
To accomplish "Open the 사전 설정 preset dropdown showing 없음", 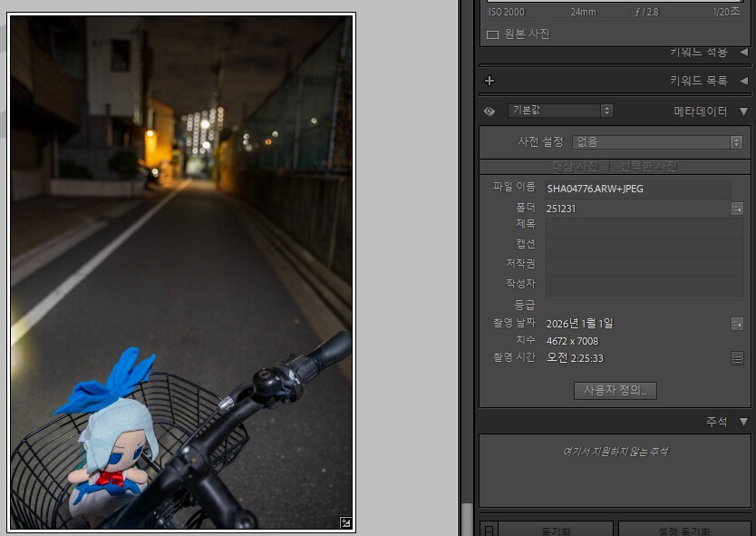I will (x=657, y=141).
